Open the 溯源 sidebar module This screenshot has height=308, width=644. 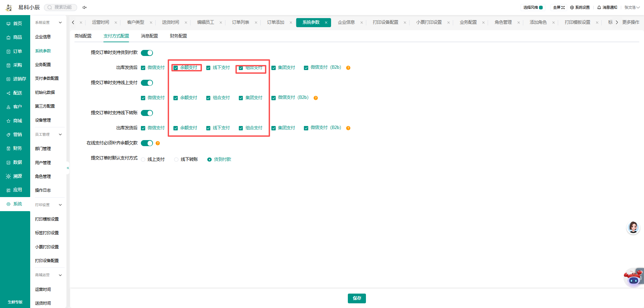[15, 176]
